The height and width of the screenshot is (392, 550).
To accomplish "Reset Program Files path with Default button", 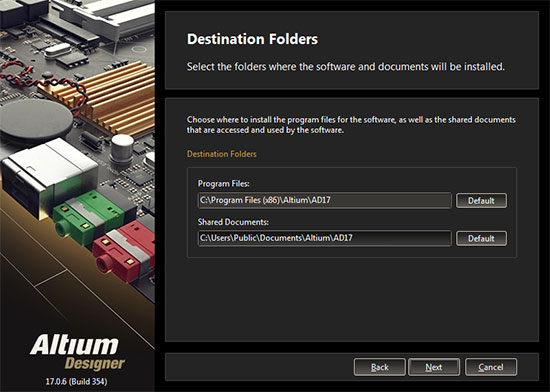I will click(481, 201).
